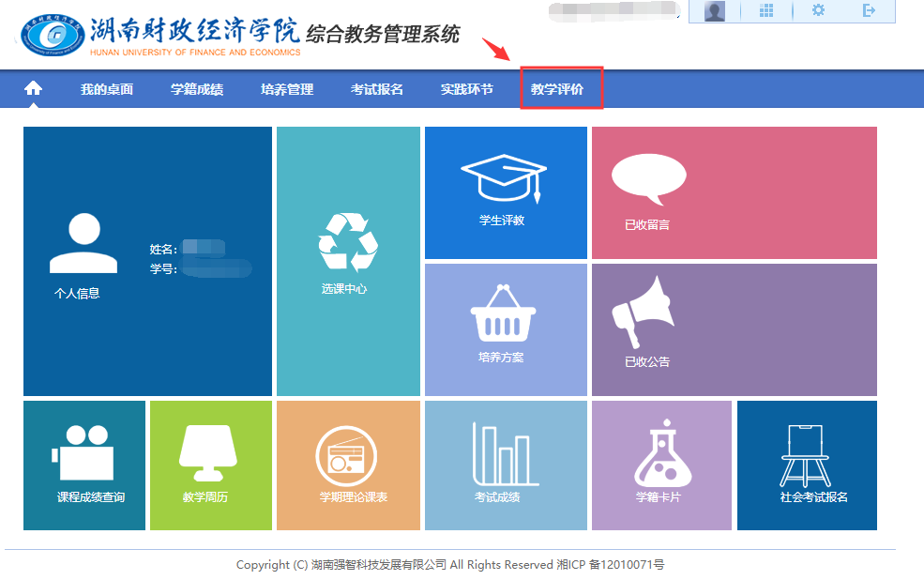Select the 教学评价 menu highlighted in red
This screenshot has height=580, width=924.
tap(561, 88)
